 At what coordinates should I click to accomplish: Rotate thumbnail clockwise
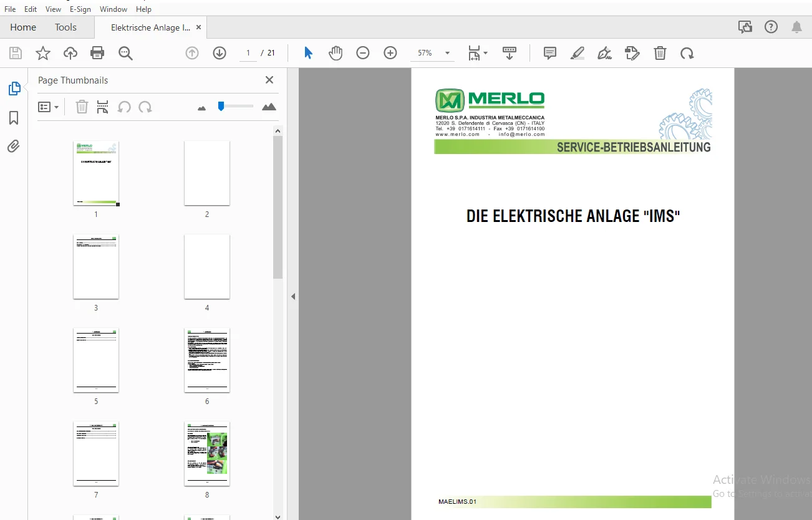pyautogui.click(x=145, y=107)
